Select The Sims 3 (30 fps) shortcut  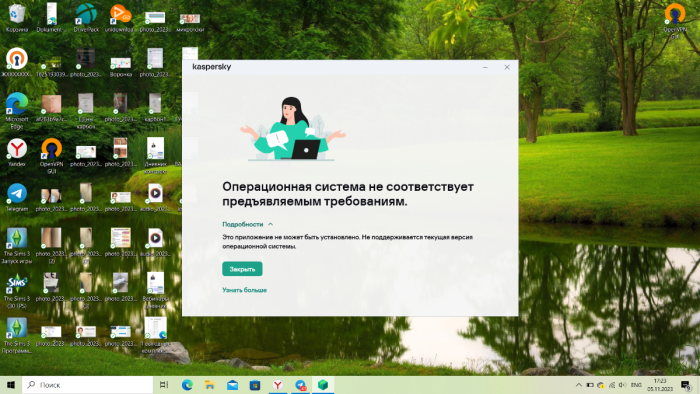(x=17, y=290)
